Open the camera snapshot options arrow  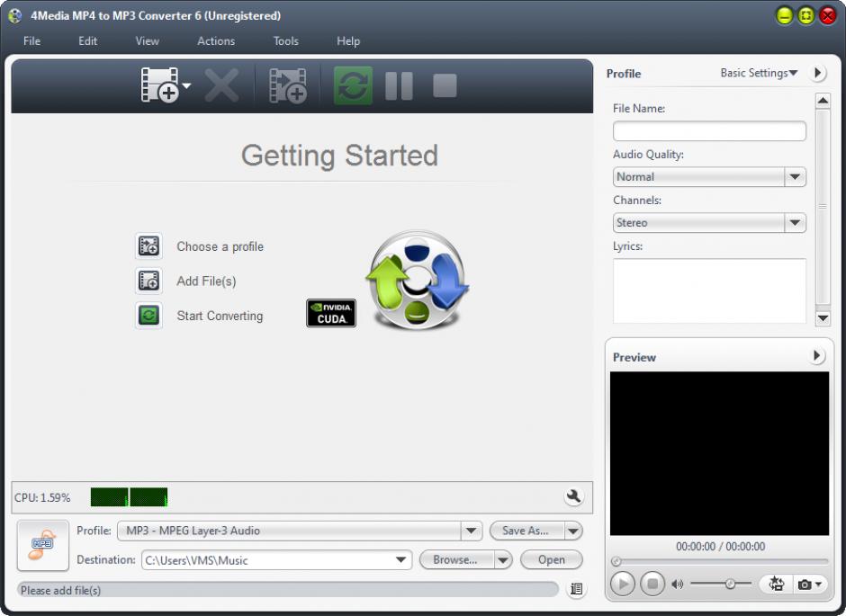click(818, 584)
